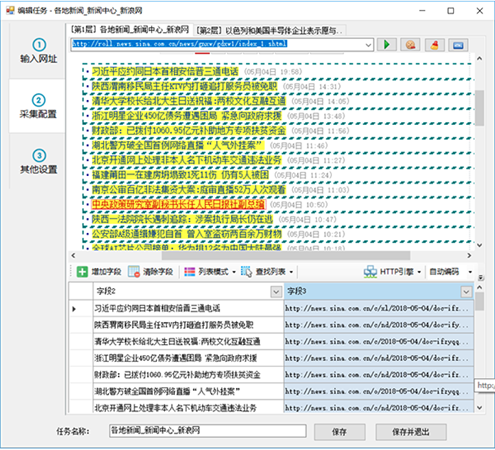Click the 保存并退出 button
Image resolution: width=495 pixels, height=450 pixels.
[411, 432]
